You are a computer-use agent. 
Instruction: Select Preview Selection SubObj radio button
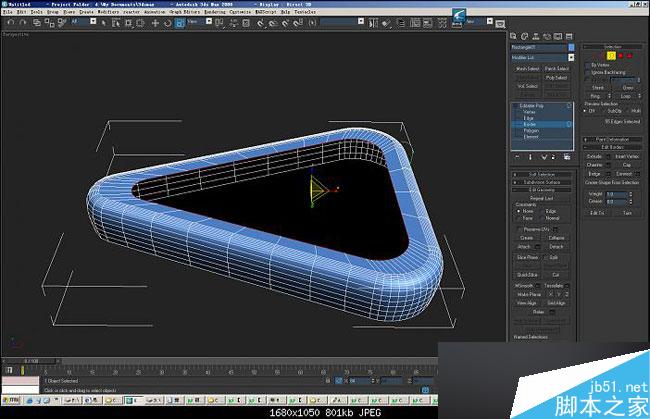pos(604,111)
